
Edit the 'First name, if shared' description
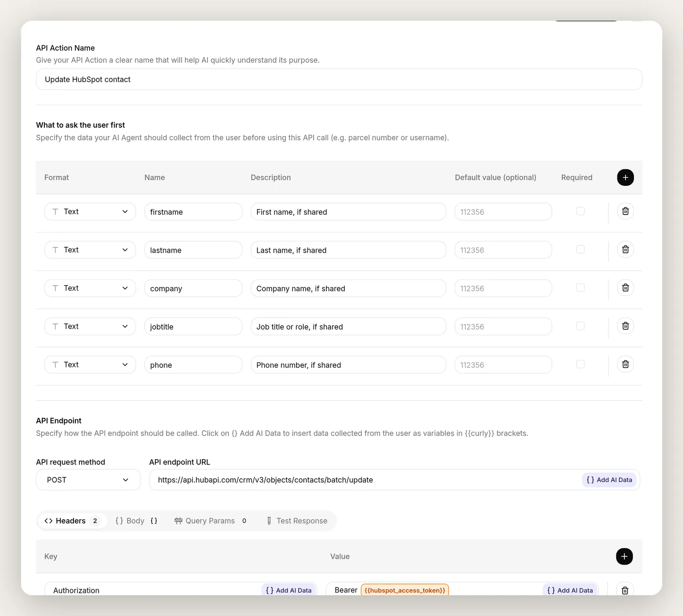click(348, 212)
